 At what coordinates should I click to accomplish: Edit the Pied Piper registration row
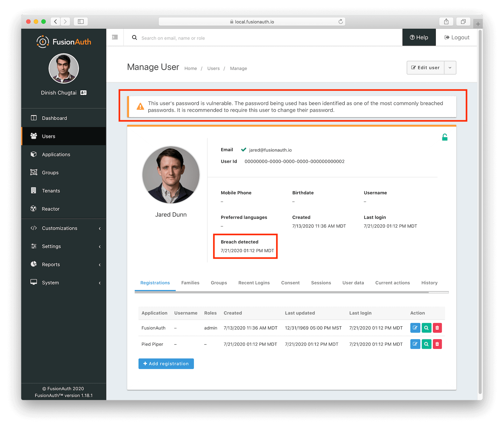(415, 344)
